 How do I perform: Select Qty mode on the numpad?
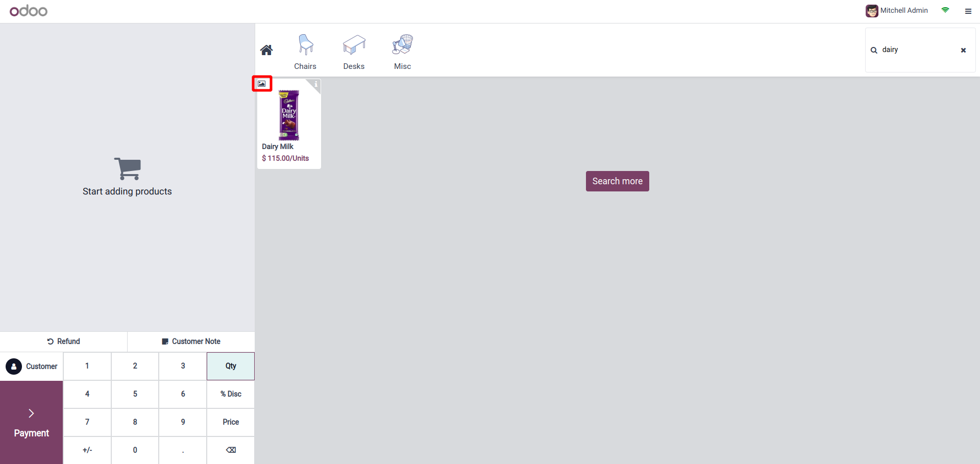click(231, 366)
